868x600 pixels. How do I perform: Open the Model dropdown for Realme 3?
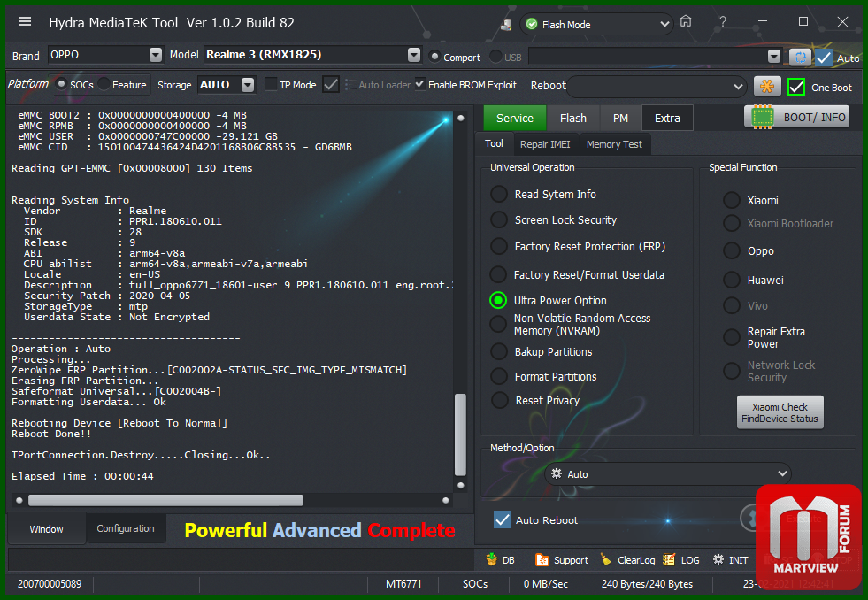[413, 55]
